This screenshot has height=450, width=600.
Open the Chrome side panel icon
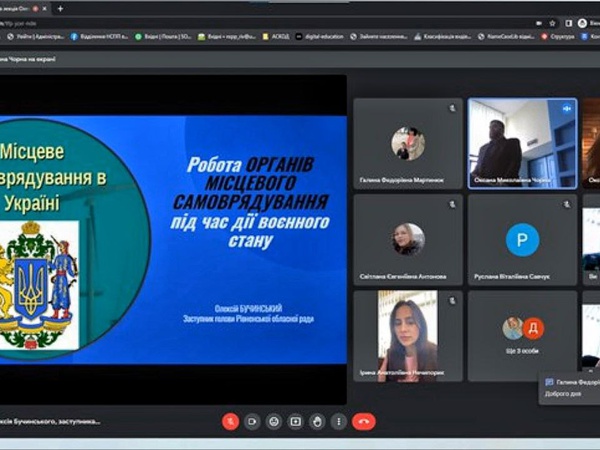pos(569,23)
